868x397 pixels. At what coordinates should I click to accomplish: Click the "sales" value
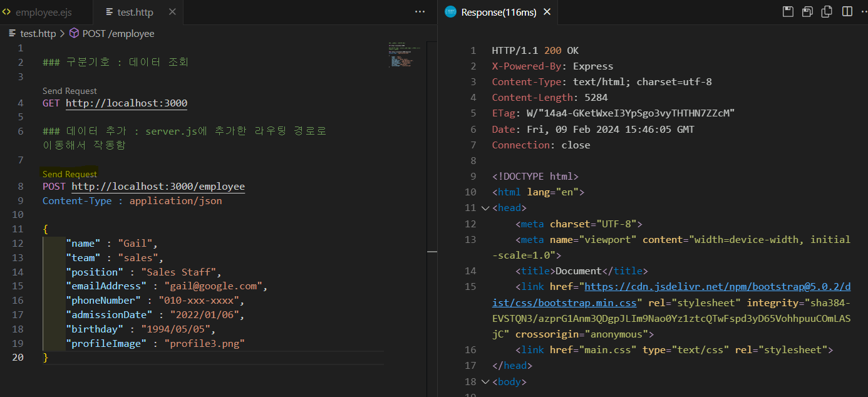pyautogui.click(x=138, y=258)
